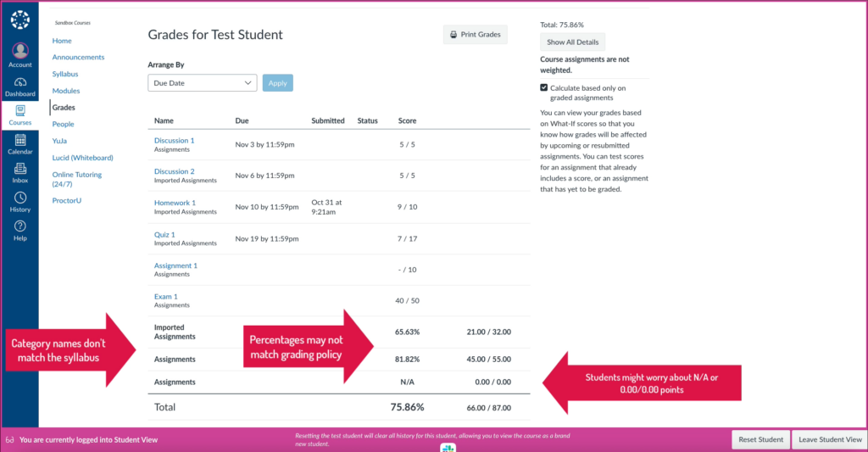This screenshot has width=868, height=452.
Task: Click the Imported Assignments 65.63% value
Action: [x=407, y=332]
